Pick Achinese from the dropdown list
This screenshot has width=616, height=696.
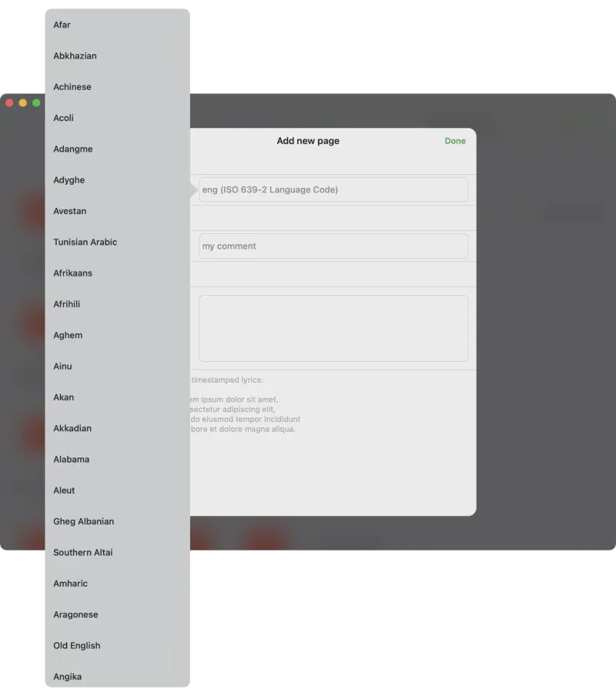click(x=72, y=87)
